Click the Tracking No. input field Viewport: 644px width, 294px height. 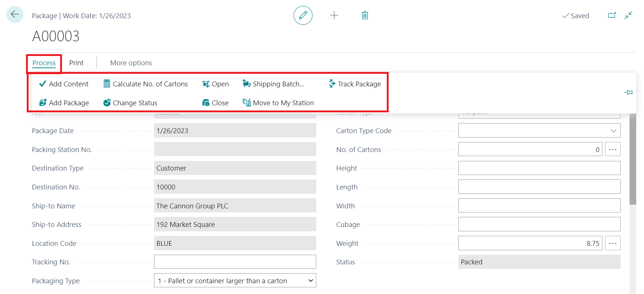[235, 262]
